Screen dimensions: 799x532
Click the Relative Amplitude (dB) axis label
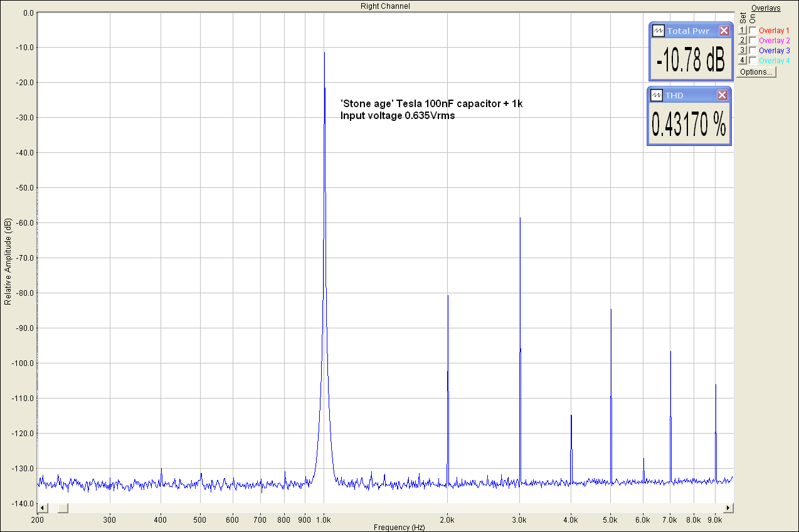pos(8,262)
